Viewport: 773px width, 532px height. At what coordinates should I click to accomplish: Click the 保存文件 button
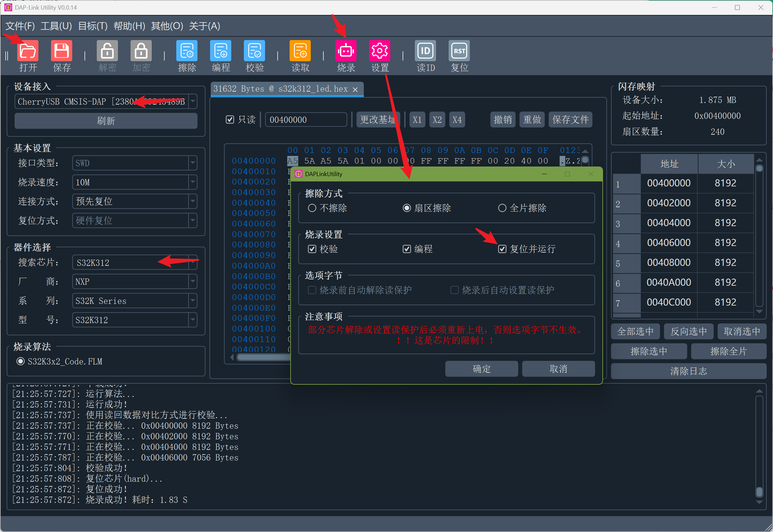(570, 120)
